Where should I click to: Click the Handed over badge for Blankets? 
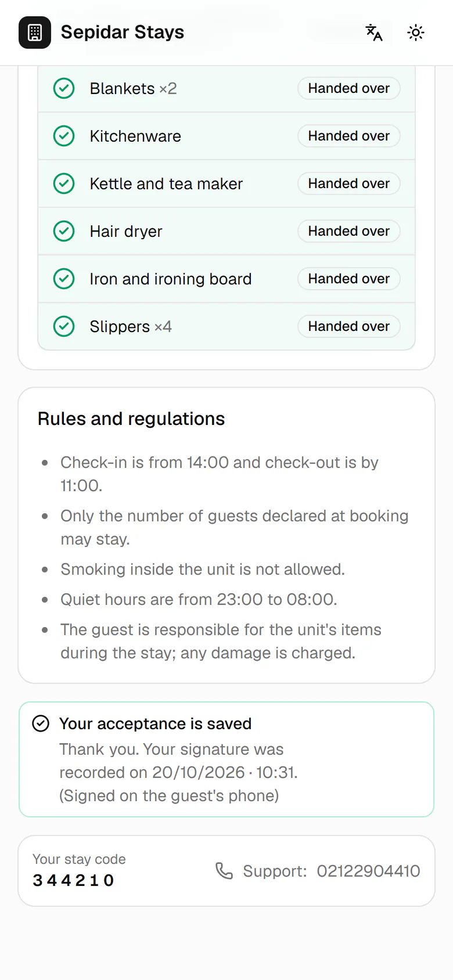349,88
